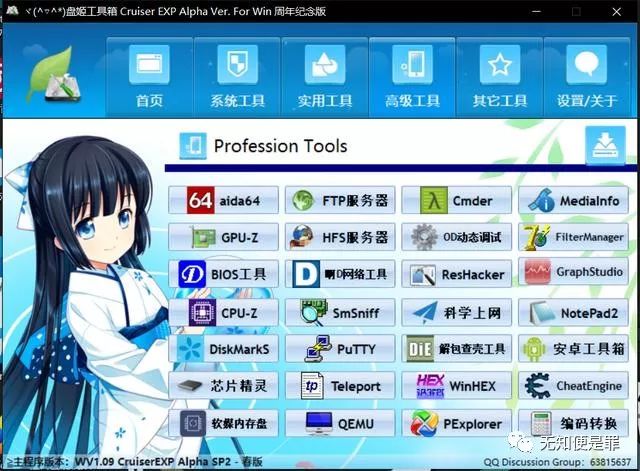
Task: Start QEMU emulator
Action: tap(340, 423)
